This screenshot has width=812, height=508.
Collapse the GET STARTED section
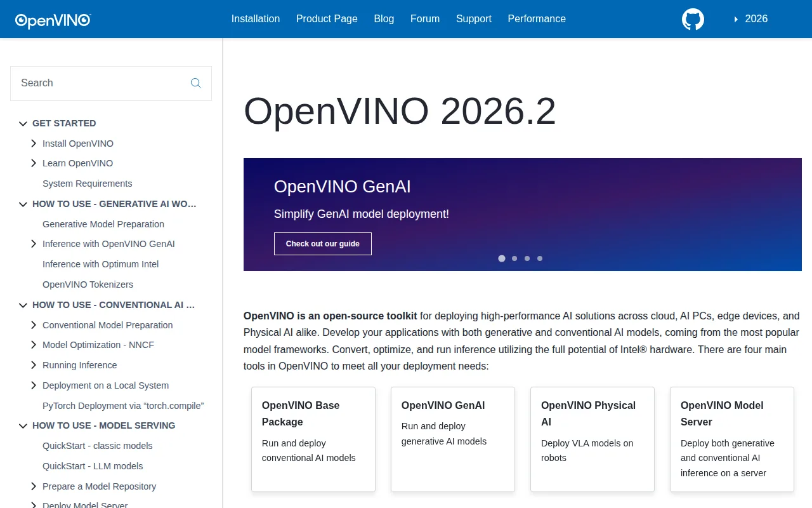click(x=23, y=124)
